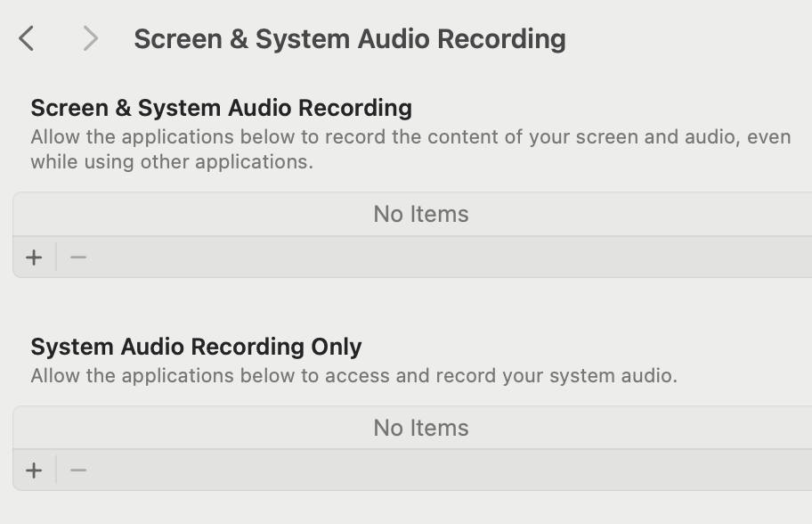The height and width of the screenshot is (524, 812).
Task: Select the No Items row in screen recording list
Action: (420, 214)
